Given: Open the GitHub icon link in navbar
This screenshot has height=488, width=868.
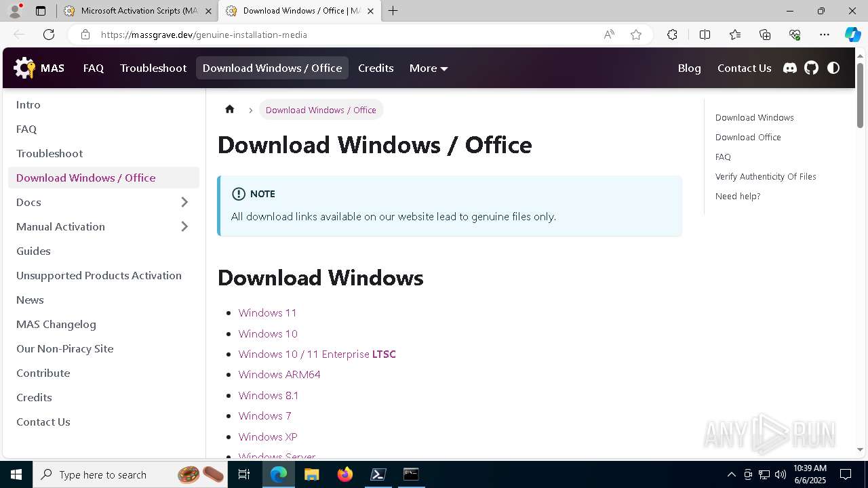Looking at the screenshot, I should click(x=812, y=68).
